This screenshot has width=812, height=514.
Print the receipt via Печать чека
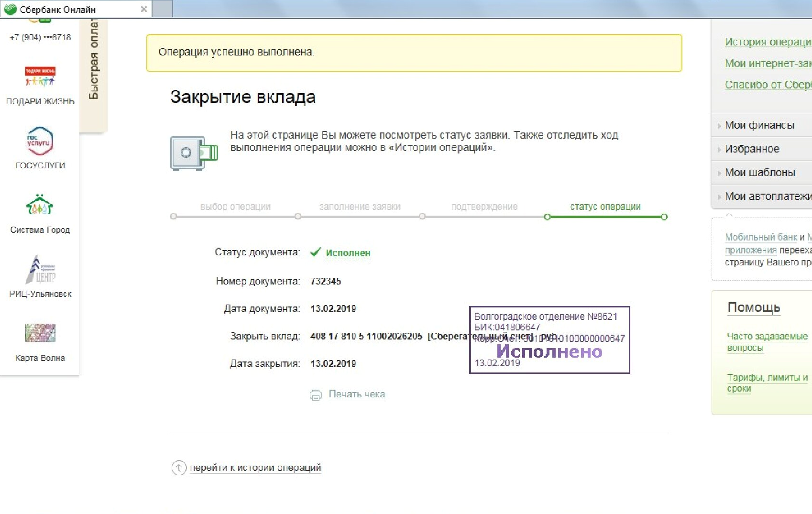coord(357,394)
